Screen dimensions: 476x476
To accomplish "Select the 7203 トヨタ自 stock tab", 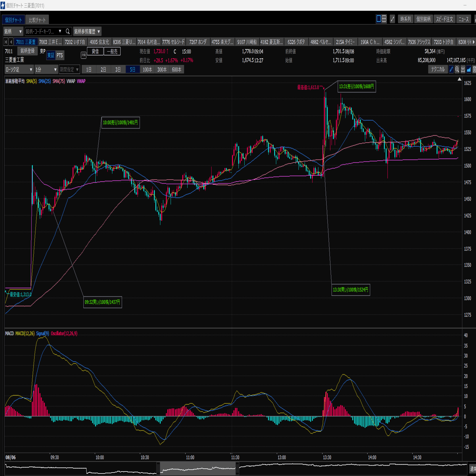I will coord(444,42).
